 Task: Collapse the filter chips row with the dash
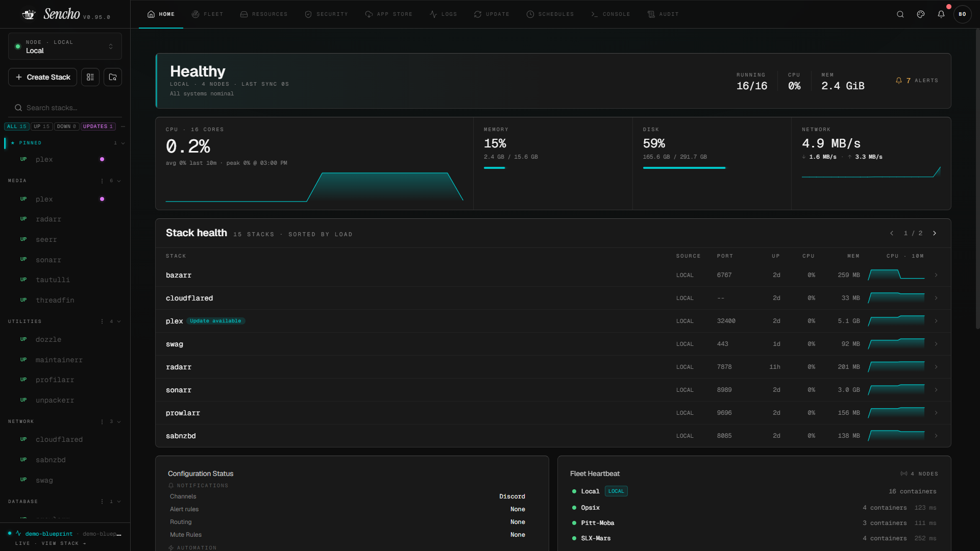(x=123, y=127)
